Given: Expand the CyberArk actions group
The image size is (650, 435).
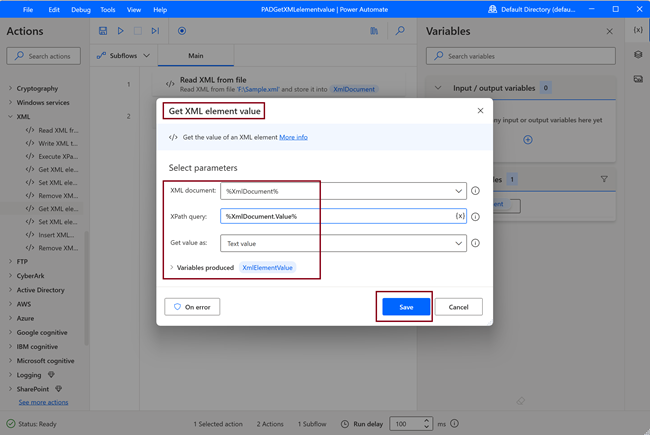Looking at the screenshot, I should (10, 275).
